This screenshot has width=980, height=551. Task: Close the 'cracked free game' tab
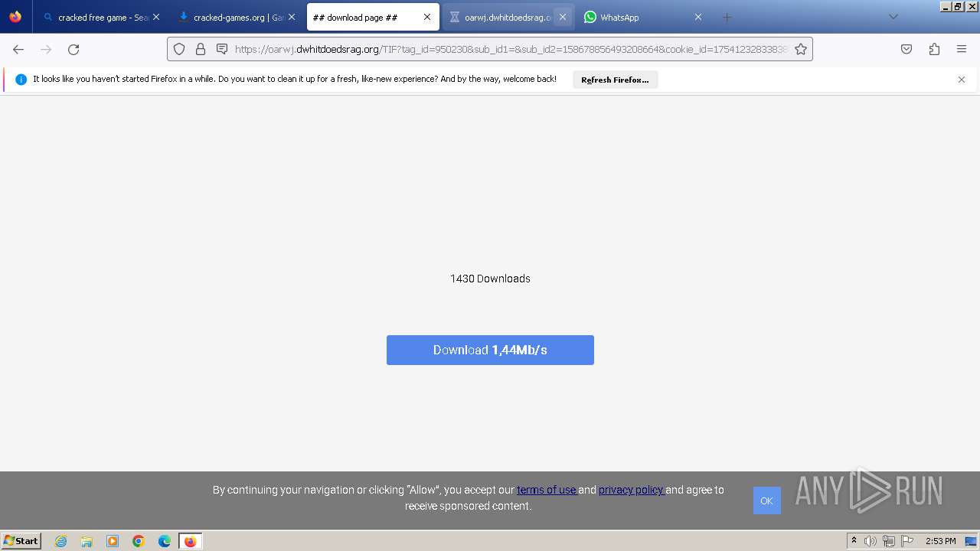click(156, 17)
